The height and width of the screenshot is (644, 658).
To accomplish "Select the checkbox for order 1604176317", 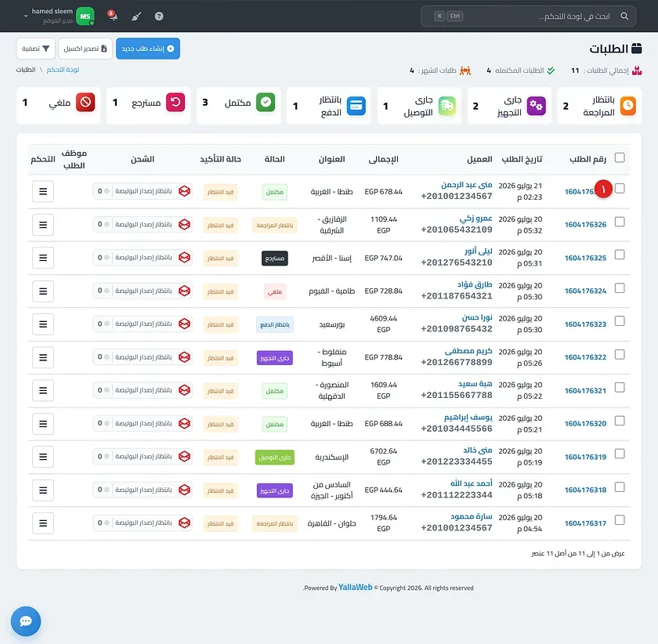I will (620, 519).
